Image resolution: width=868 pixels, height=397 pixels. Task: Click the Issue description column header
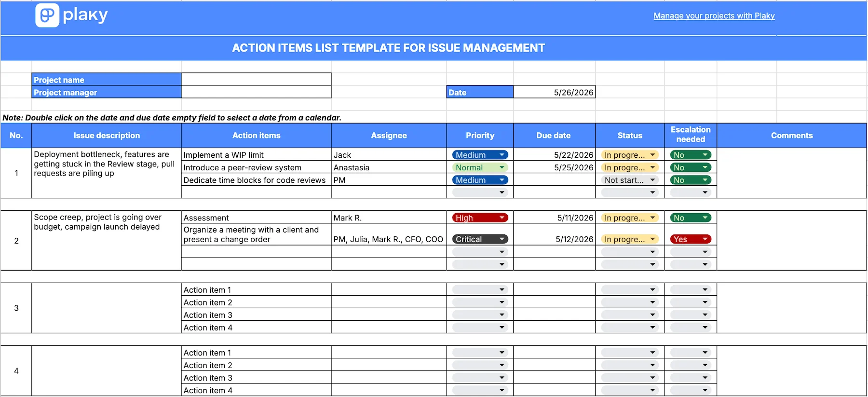(x=107, y=136)
